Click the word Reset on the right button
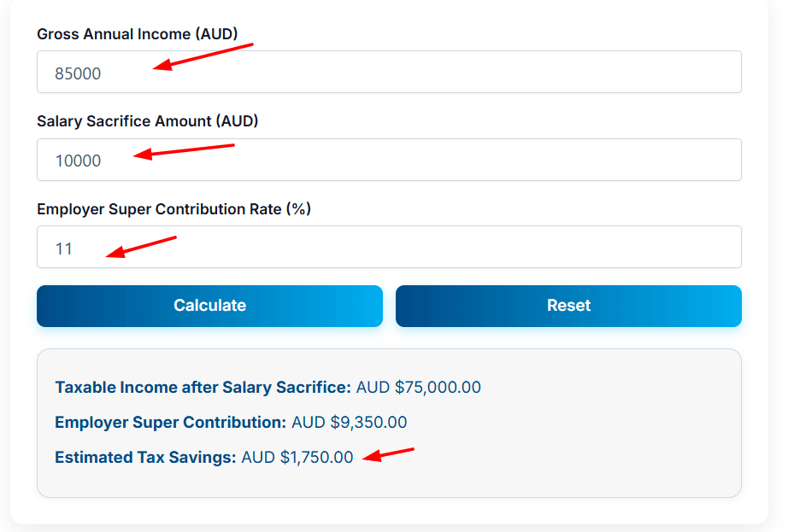794x532 pixels. [568, 306]
